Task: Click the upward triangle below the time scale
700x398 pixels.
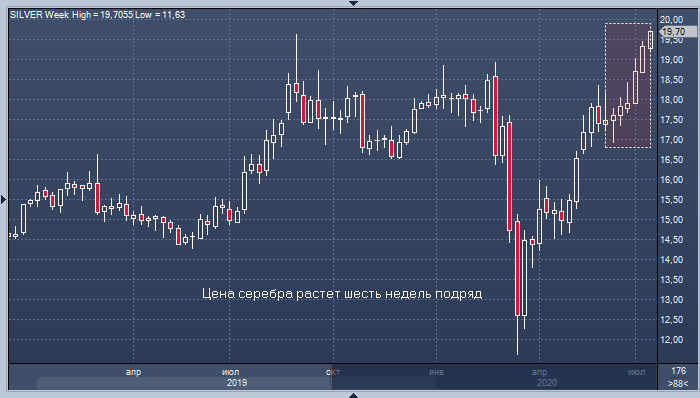Action: coord(353,395)
